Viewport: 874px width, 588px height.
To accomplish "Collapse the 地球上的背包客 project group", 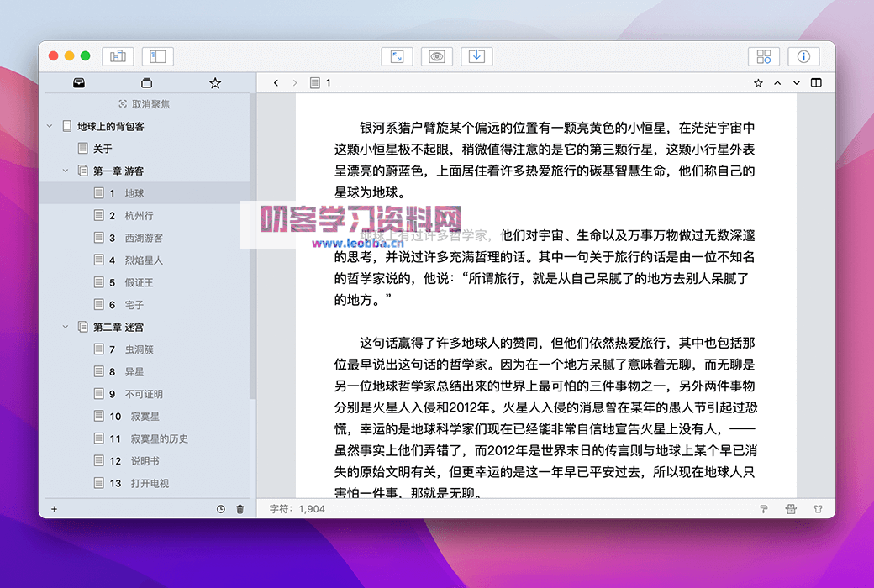I will pyautogui.click(x=49, y=125).
